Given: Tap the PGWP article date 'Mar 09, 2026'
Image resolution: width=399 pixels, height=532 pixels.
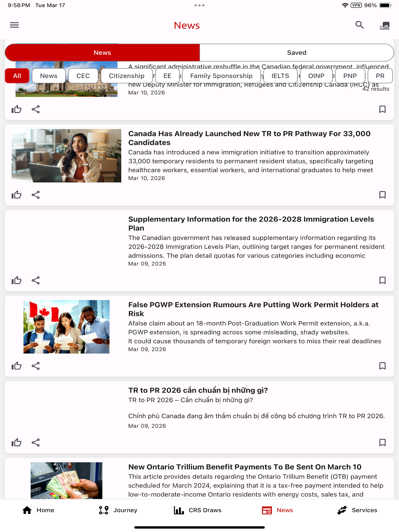Looking at the screenshot, I should pyautogui.click(x=147, y=349).
